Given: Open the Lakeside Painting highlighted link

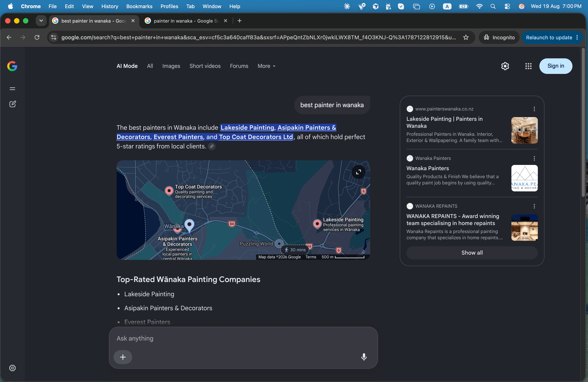Looking at the screenshot, I should [x=247, y=128].
